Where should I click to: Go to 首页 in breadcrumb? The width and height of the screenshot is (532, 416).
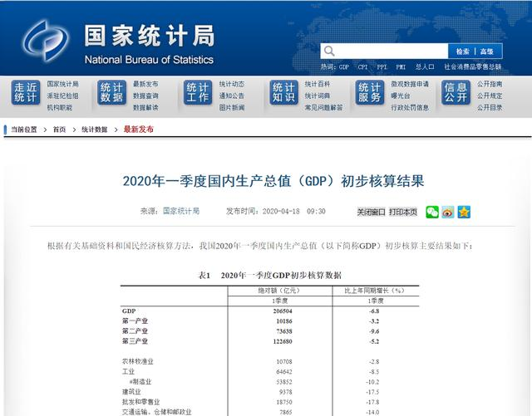[59, 130]
